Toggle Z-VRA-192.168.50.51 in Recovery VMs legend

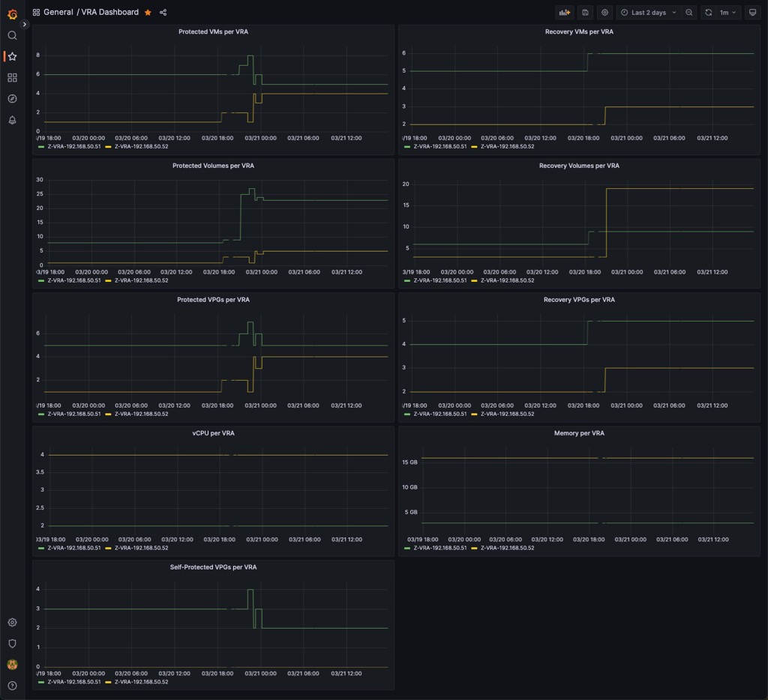click(x=440, y=146)
